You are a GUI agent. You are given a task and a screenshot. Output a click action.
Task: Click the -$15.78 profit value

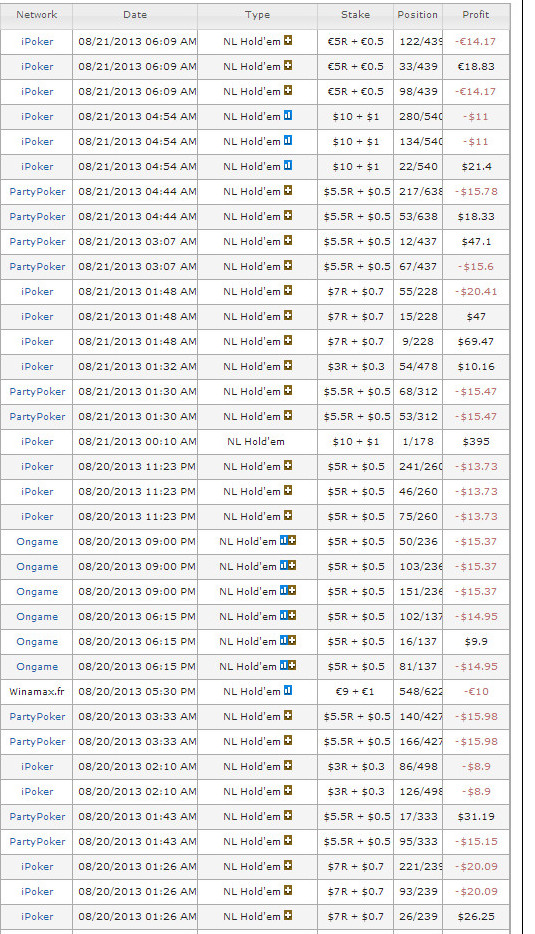click(476, 192)
